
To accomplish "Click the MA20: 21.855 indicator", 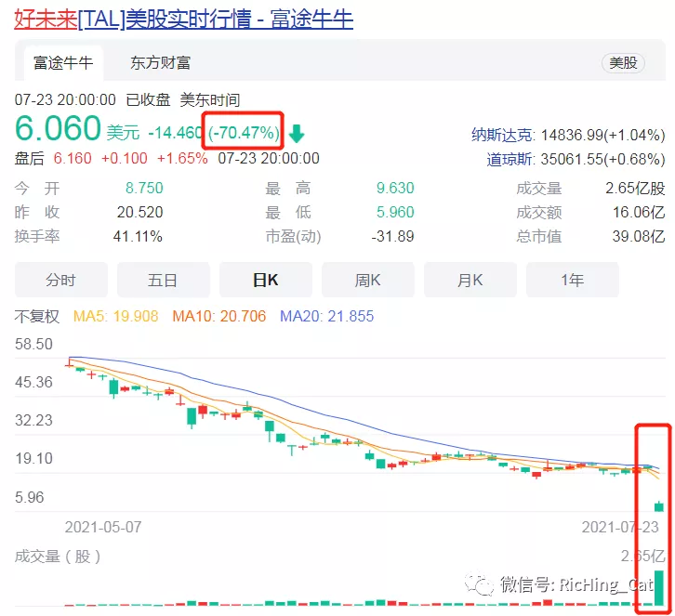I will pyautogui.click(x=326, y=317).
